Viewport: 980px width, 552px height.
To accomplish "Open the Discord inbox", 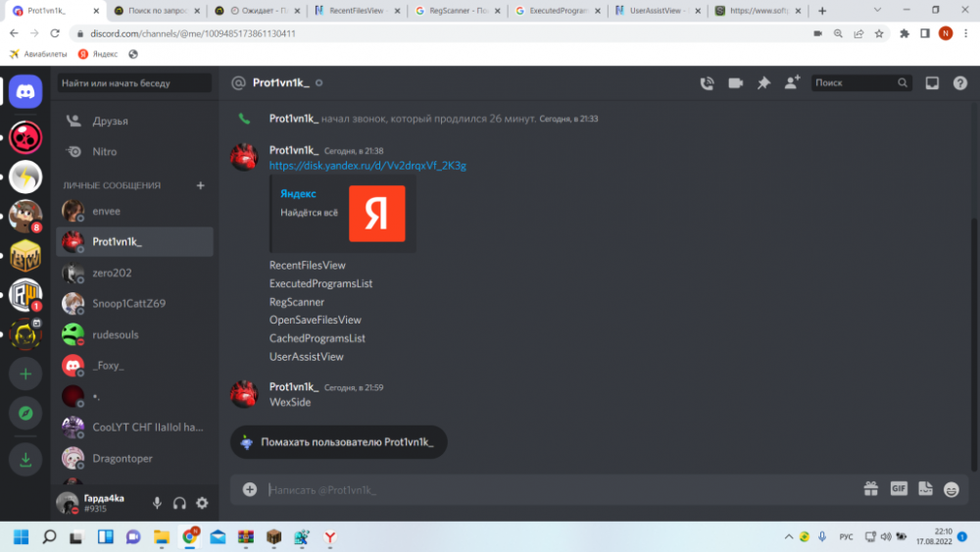I will (x=932, y=83).
